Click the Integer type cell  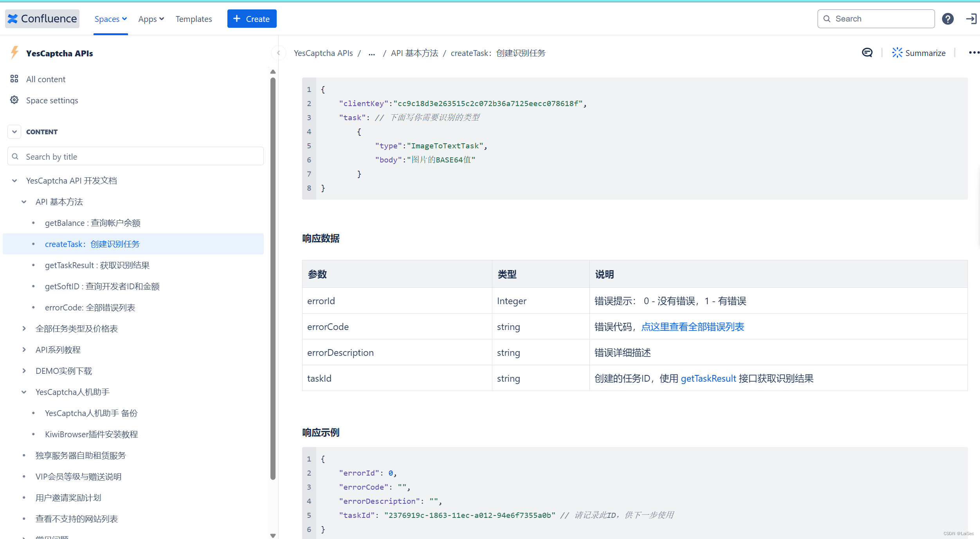coord(540,301)
